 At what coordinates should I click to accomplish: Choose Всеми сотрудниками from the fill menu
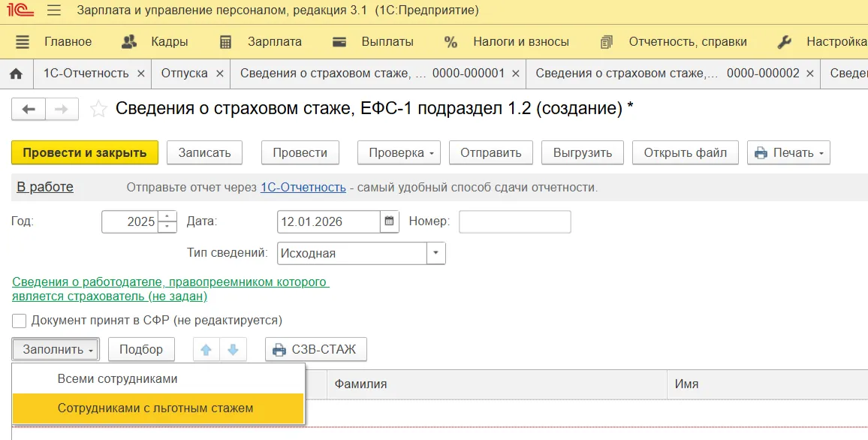point(117,379)
